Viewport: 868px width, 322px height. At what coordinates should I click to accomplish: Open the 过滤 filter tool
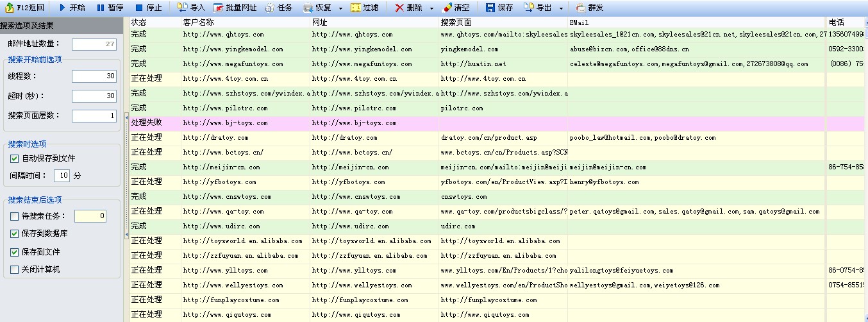(x=364, y=8)
